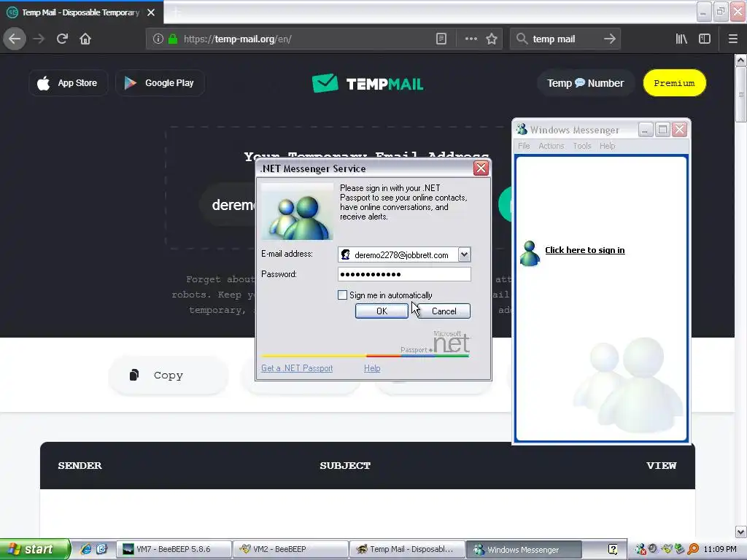Switch to Temp Mail taskbar button
Screen dimensions: 747x560
407,549
